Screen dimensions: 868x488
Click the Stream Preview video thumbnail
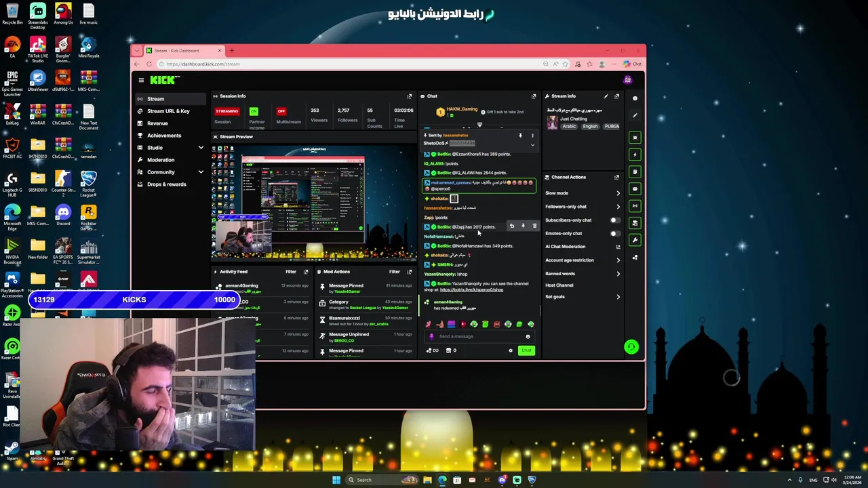tap(313, 202)
